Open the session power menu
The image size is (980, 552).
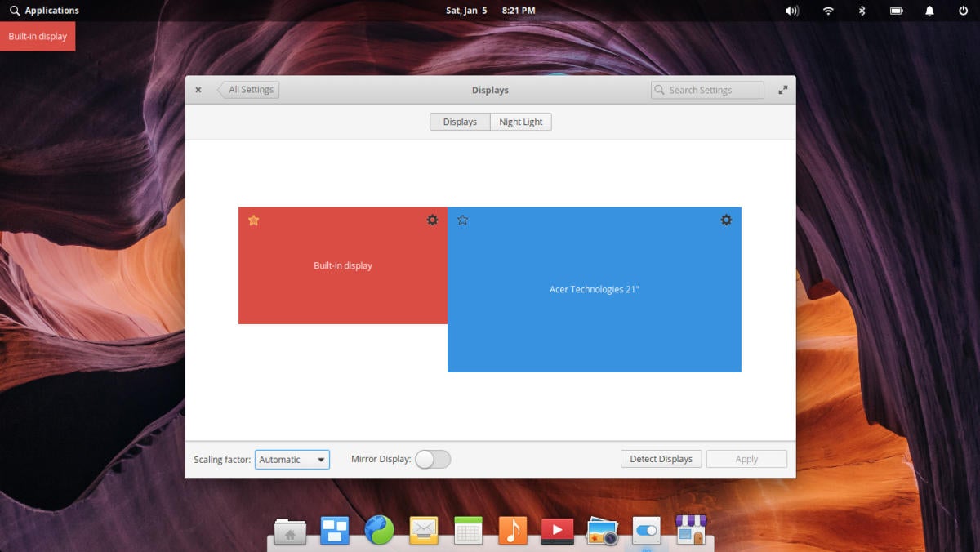(x=963, y=11)
